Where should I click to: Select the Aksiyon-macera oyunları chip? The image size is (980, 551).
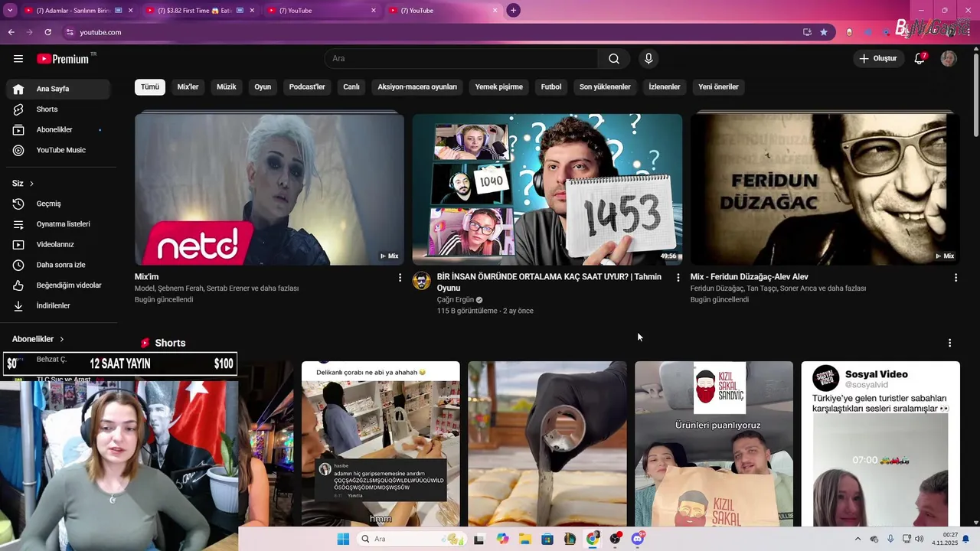tap(417, 87)
